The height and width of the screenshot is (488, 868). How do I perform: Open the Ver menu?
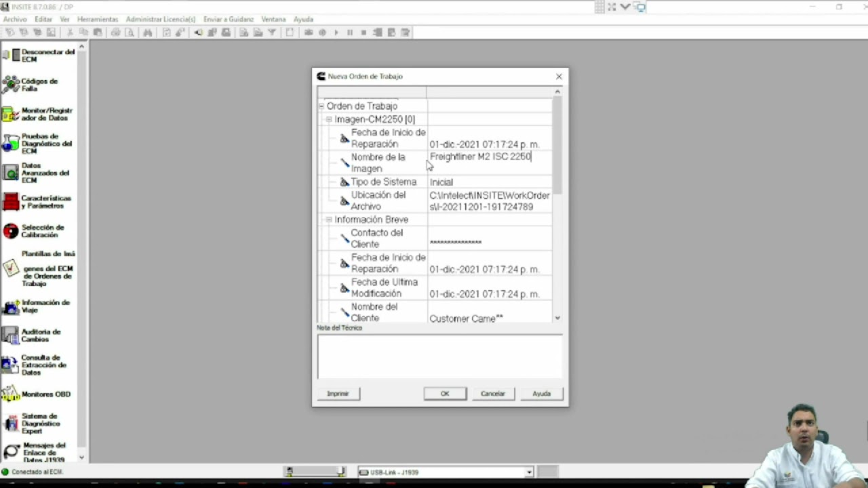(64, 19)
